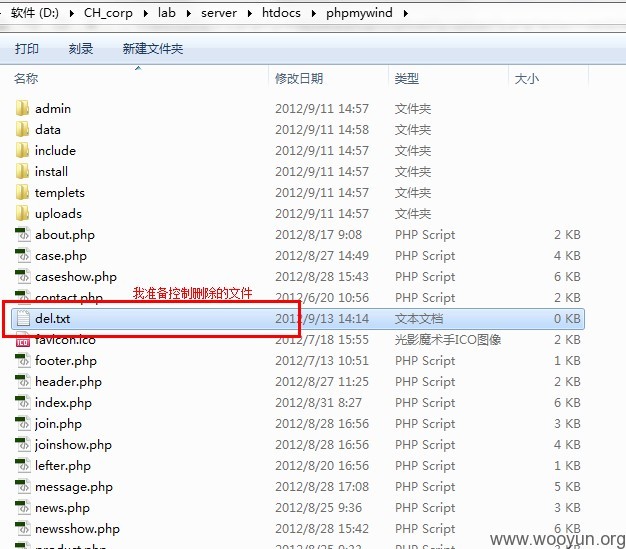Image resolution: width=626 pixels, height=549 pixels.
Task: Select the uploads folder name
Action: pyautogui.click(x=58, y=214)
